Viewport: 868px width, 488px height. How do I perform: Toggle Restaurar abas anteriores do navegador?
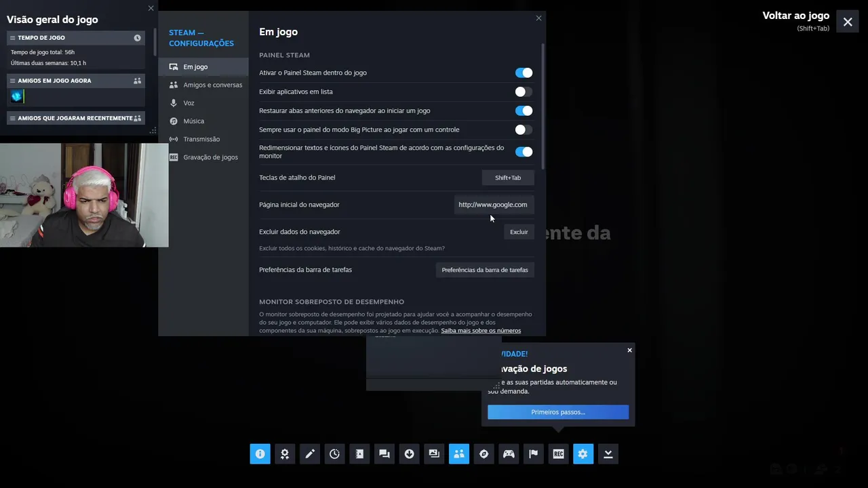[x=524, y=110]
